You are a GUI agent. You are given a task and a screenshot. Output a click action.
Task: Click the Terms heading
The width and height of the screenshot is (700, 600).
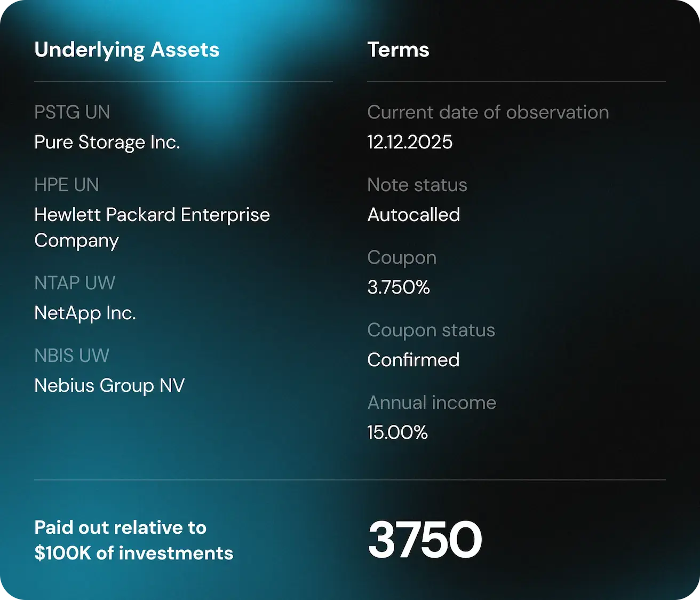398,50
